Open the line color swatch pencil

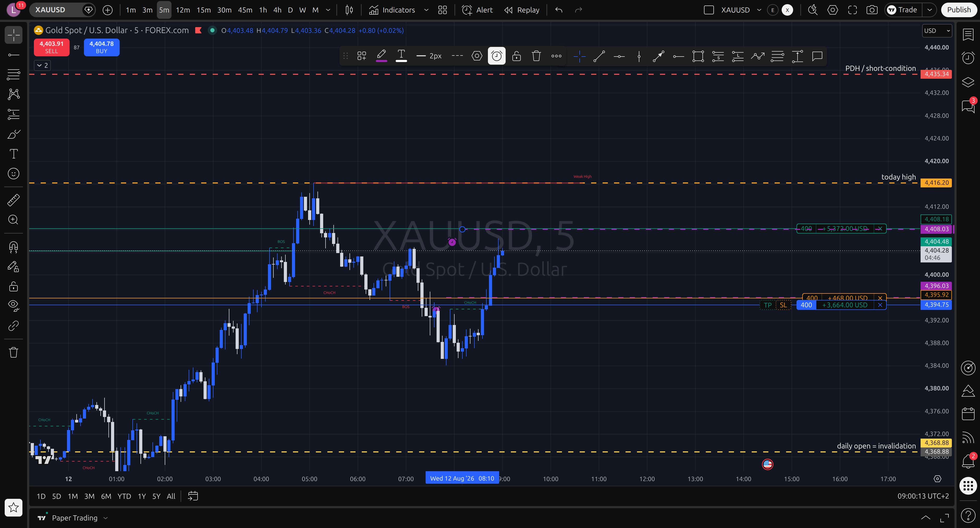tap(381, 56)
